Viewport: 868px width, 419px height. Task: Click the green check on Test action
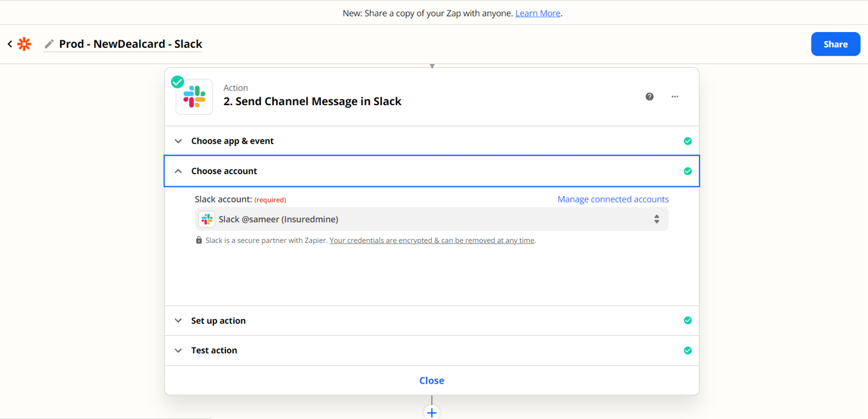coord(687,350)
